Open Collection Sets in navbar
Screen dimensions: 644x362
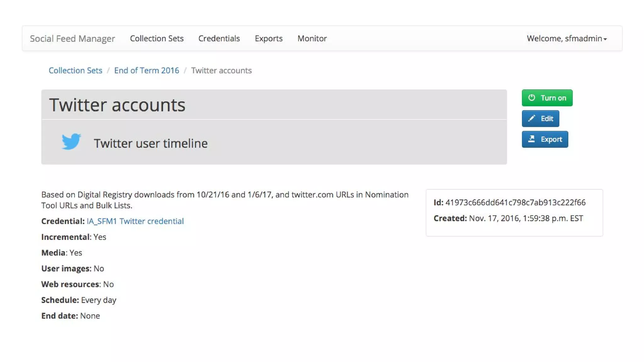click(157, 38)
